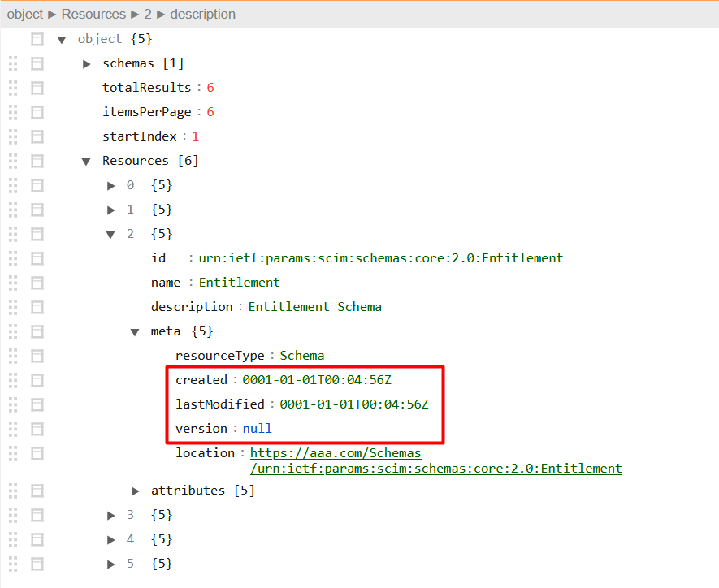Collapse the root object node
719x588 pixels.
(62, 40)
